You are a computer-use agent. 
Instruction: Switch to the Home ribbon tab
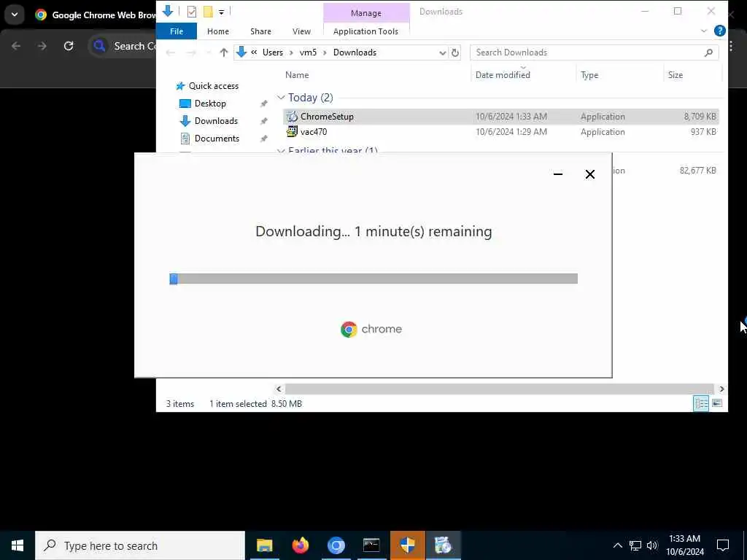pyautogui.click(x=217, y=31)
